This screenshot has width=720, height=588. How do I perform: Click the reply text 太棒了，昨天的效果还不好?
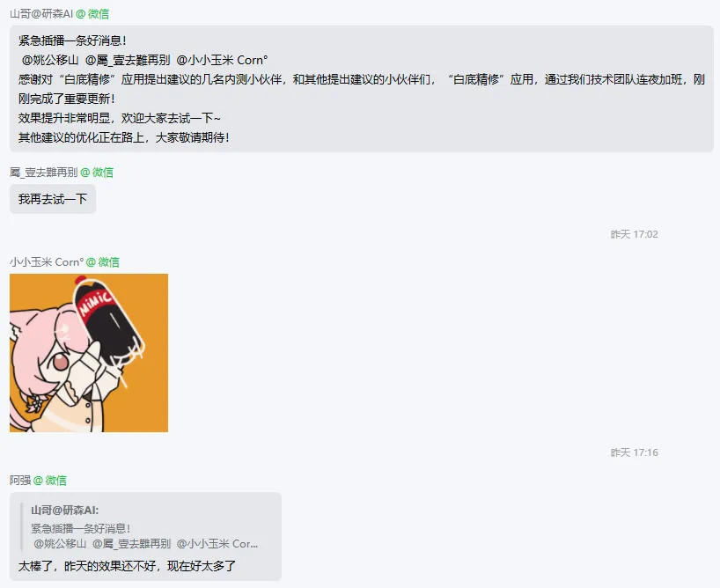pos(87,566)
